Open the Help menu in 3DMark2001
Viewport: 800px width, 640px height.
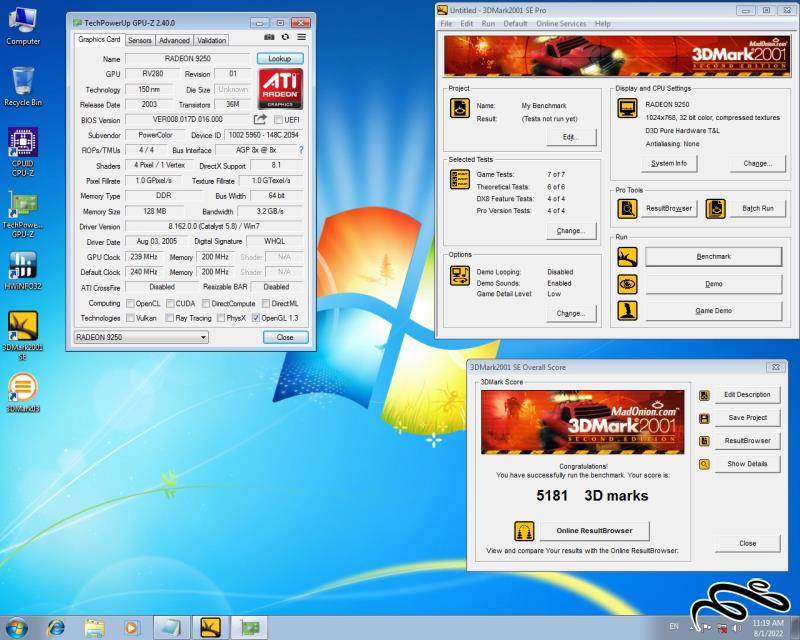click(603, 23)
